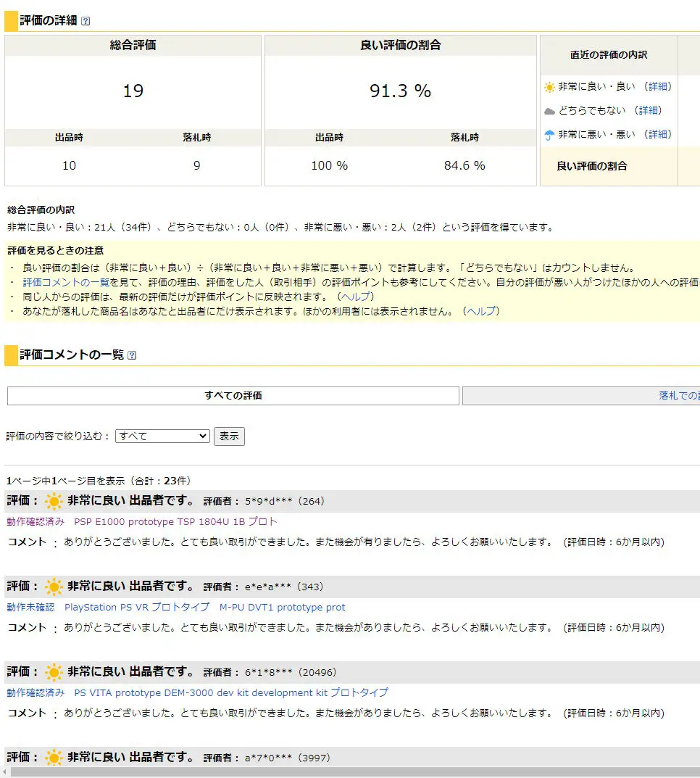Click the sun icon for 非常に良い・良い
The width and height of the screenshot is (700, 778).
[549, 87]
